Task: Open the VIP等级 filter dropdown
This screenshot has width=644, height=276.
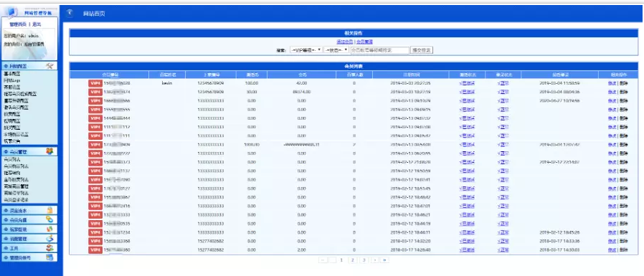Action: pyautogui.click(x=306, y=50)
